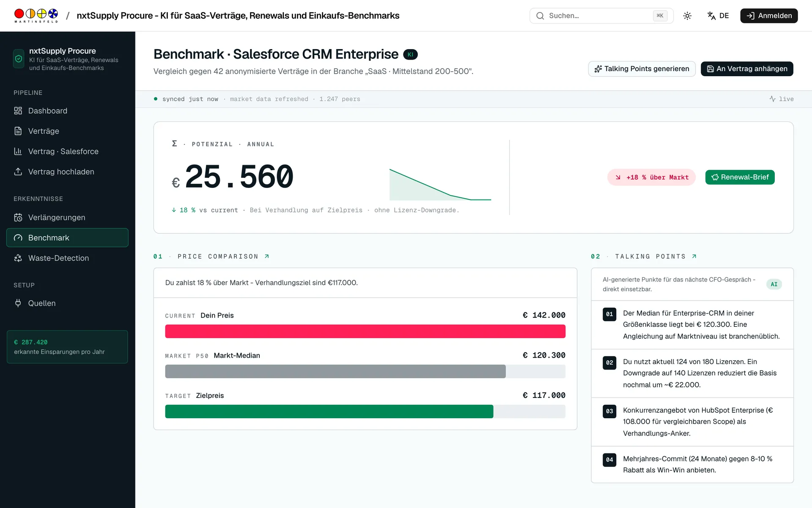Click the Waste-Detection recycle icon

coord(18,258)
